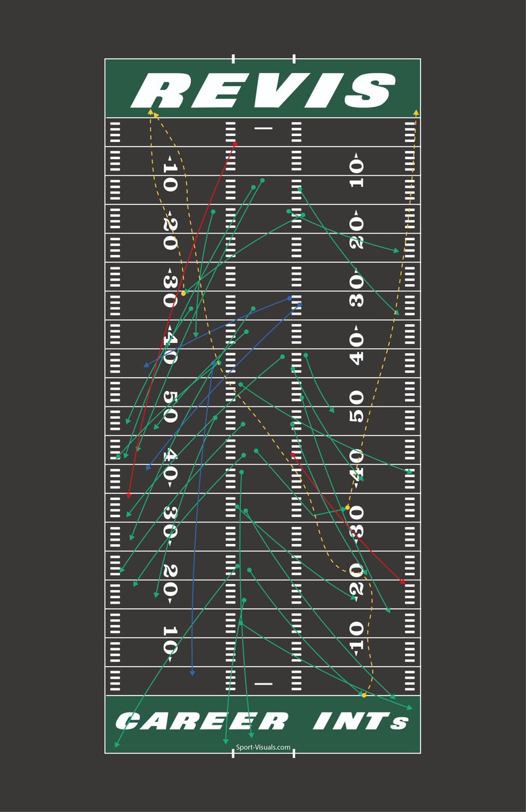Select the red dot nearest the REVIS end zone
Image resolution: width=526 pixels, height=812 pixels.
click(x=235, y=144)
